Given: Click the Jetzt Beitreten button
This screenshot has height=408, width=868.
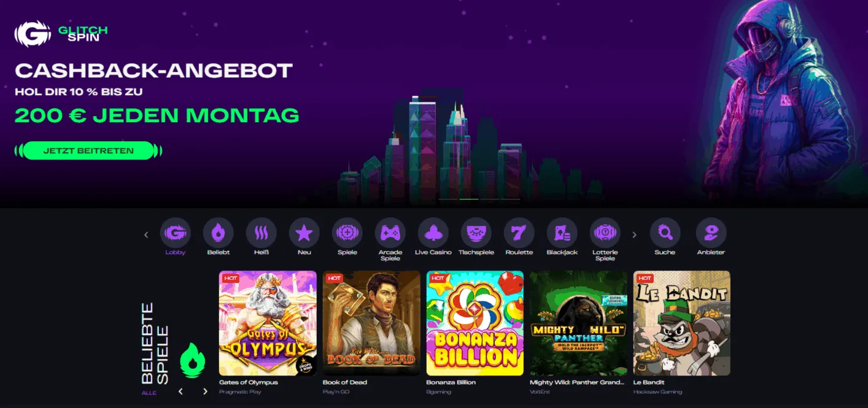Looking at the screenshot, I should [x=88, y=150].
